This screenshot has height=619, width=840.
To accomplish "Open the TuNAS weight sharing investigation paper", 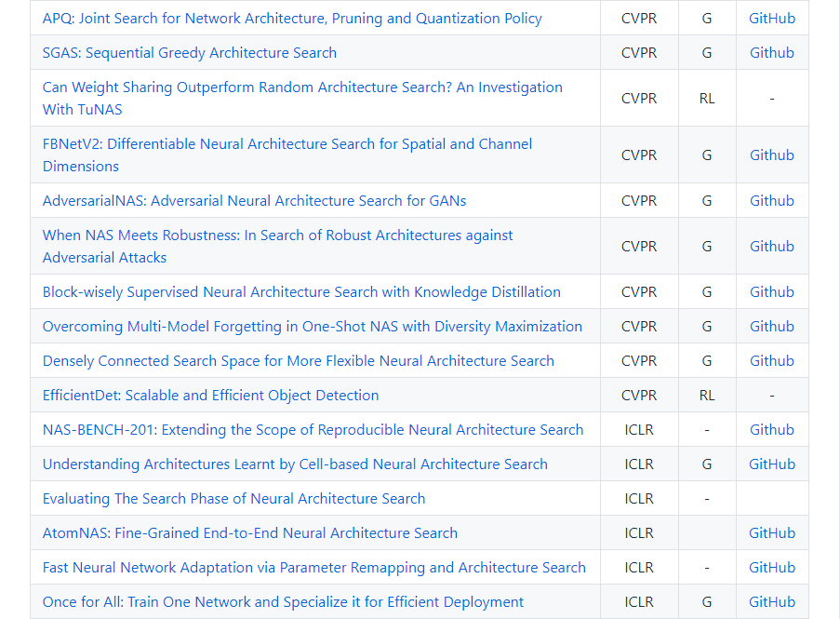I will point(302,87).
